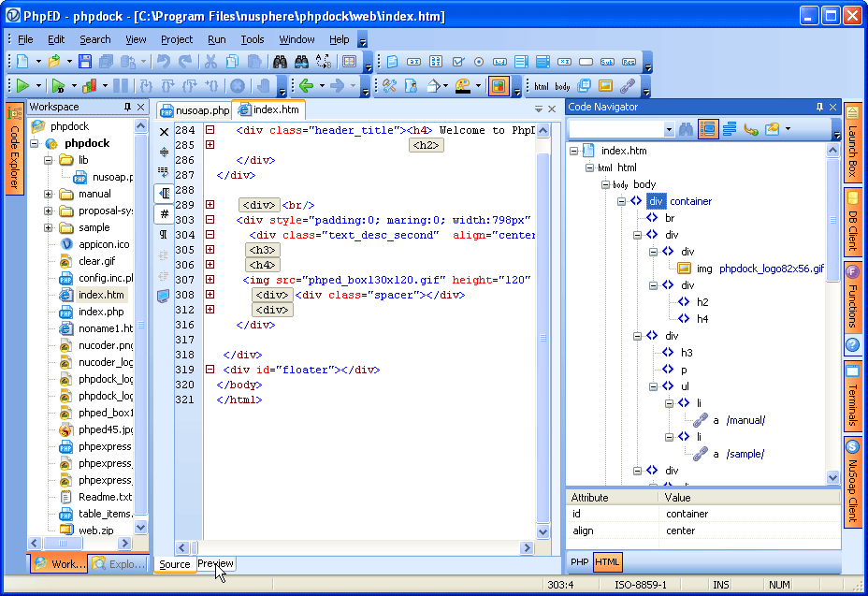The image size is (868, 596).
Task: Toggle line numbers '#' gutter button
Action: tap(164, 214)
